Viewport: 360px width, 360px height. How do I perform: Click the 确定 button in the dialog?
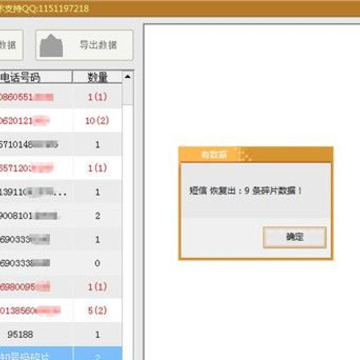coord(294,237)
